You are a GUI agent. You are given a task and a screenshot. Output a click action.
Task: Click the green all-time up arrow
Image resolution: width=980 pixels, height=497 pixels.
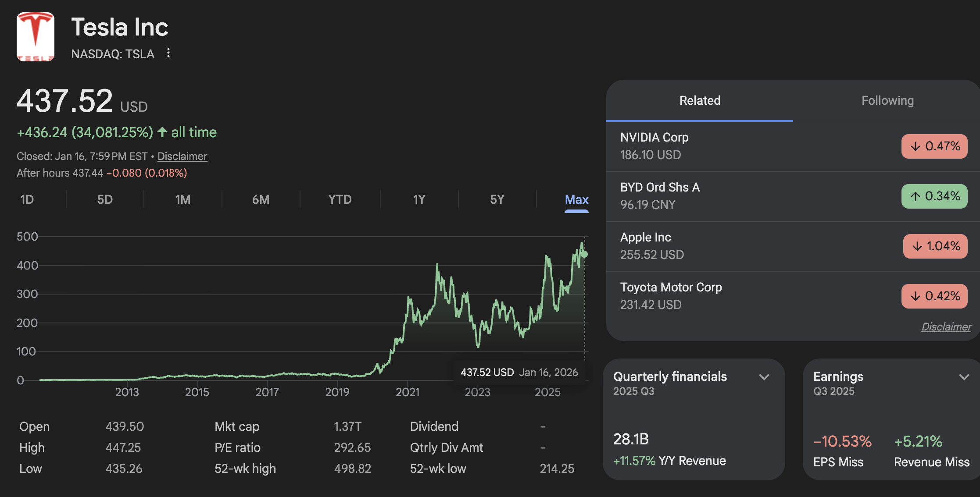point(162,132)
